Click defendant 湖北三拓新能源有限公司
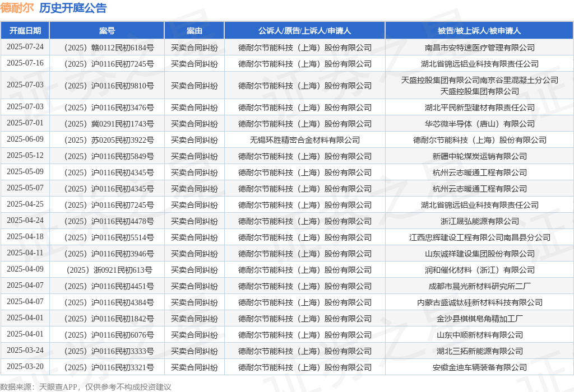Screen dimensions: 574x392 pos(480,351)
